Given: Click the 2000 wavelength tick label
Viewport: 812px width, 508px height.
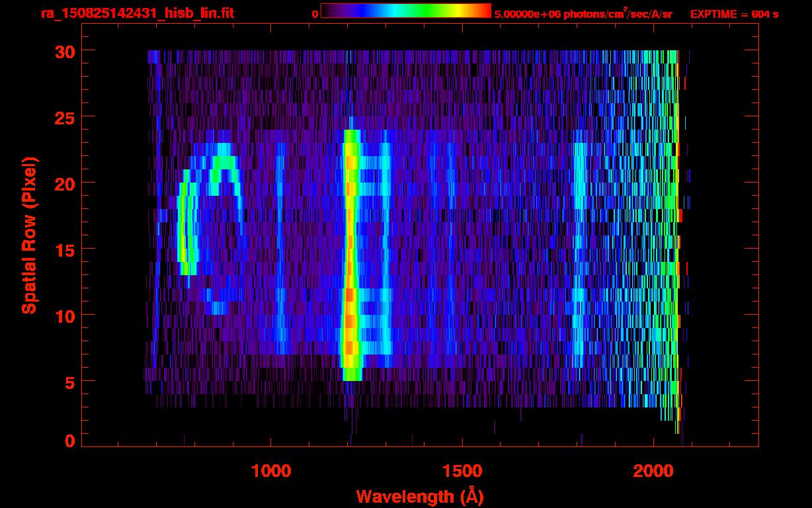Looking at the screenshot, I should point(653,471).
